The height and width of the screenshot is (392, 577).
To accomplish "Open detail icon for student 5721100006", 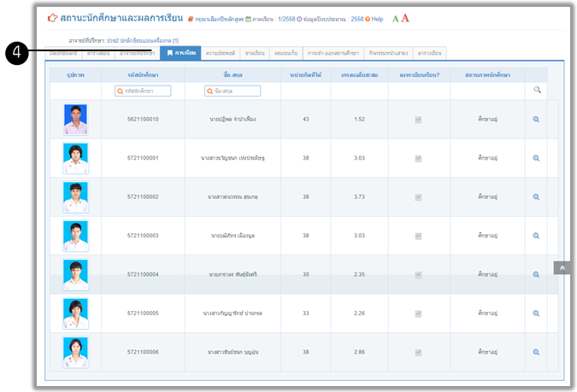I will click(536, 352).
